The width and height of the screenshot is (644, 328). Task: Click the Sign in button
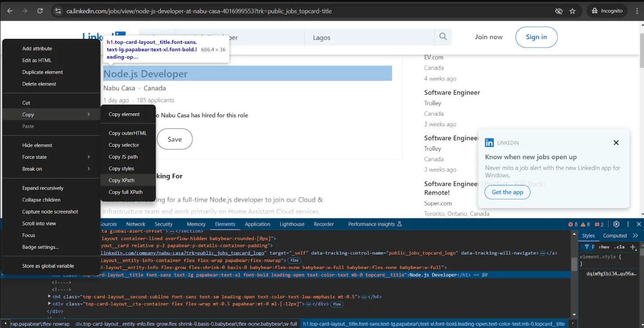[x=536, y=37]
